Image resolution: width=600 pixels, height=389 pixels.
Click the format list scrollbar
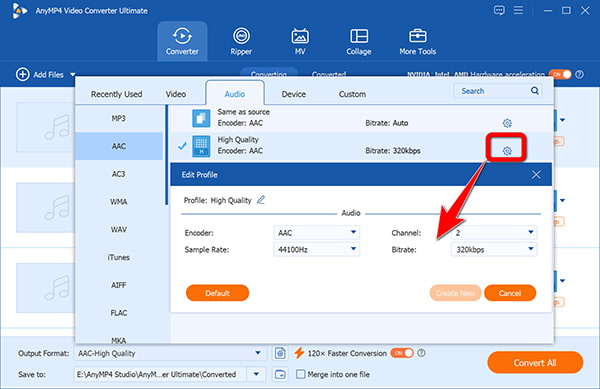point(166,155)
